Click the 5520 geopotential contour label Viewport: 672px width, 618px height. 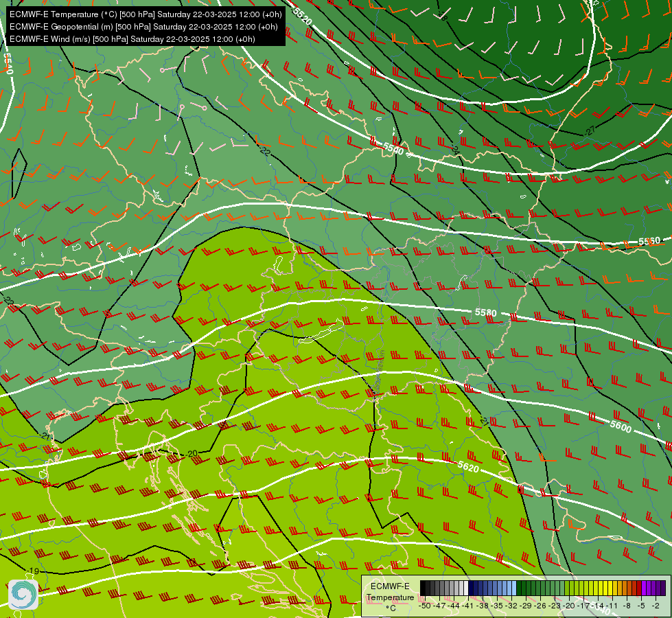(x=303, y=16)
